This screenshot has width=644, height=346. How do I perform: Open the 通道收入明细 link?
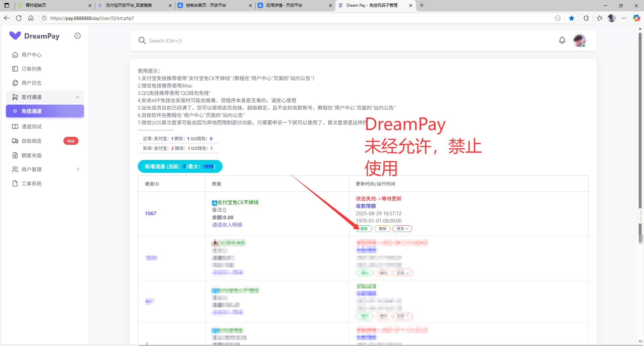227,225
